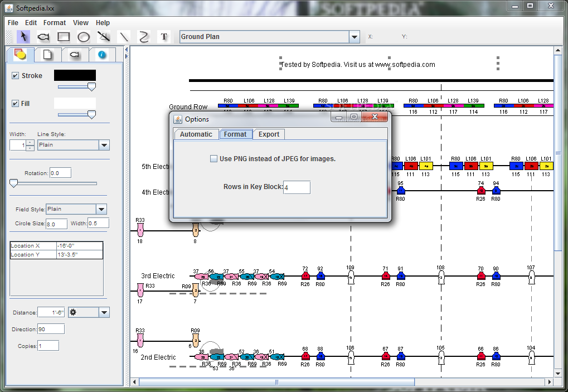Open the Format menu
568x392 pixels.
click(55, 22)
